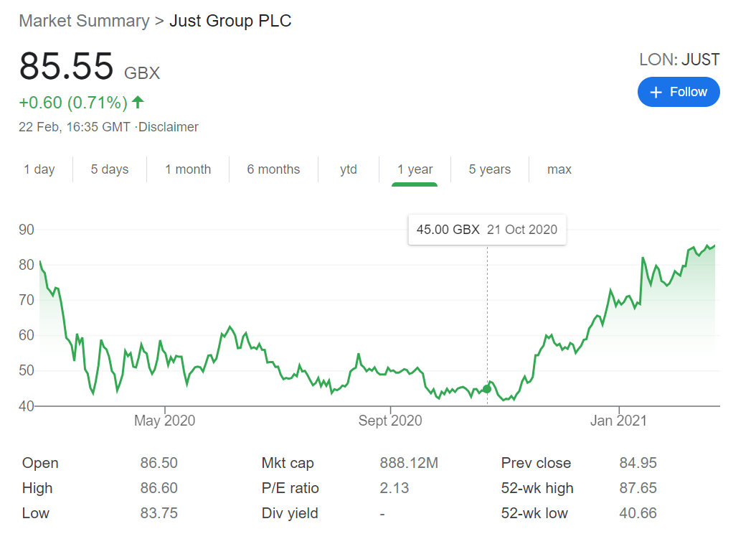
Task: Select the 1 day time range
Action: (x=41, y=169)
